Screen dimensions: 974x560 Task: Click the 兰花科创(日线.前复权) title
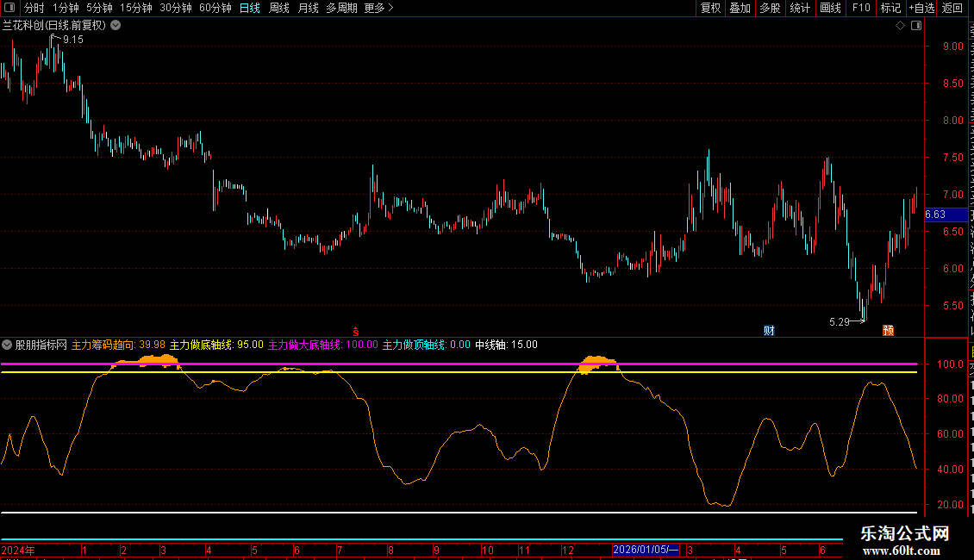click(x=54, y=26)
